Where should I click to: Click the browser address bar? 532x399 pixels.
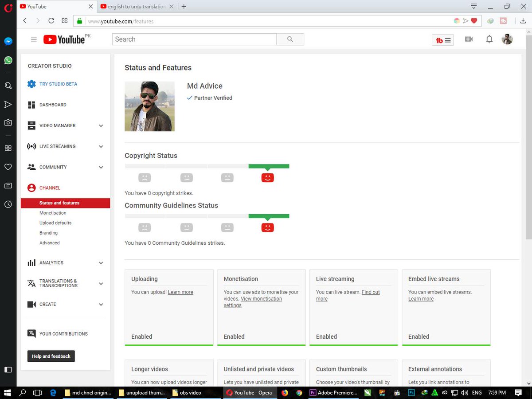click(x=266, y=21)
